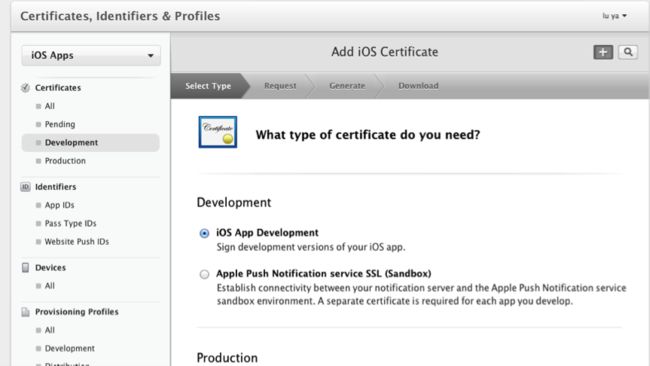Viewport: 650px width, 366px height.
Task: Click Apple Push Notification service SSL label
Action: tap(323, 274)
